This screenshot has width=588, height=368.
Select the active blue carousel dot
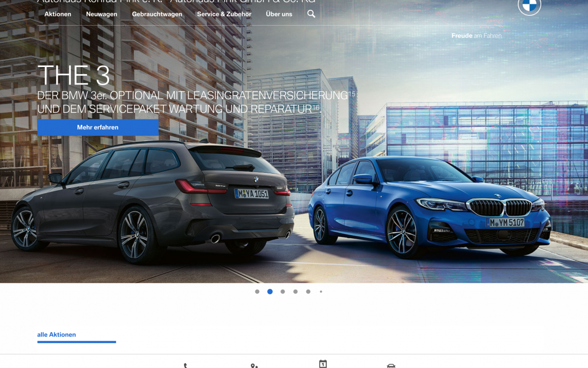pyautogui.click(x=270, y=291)
